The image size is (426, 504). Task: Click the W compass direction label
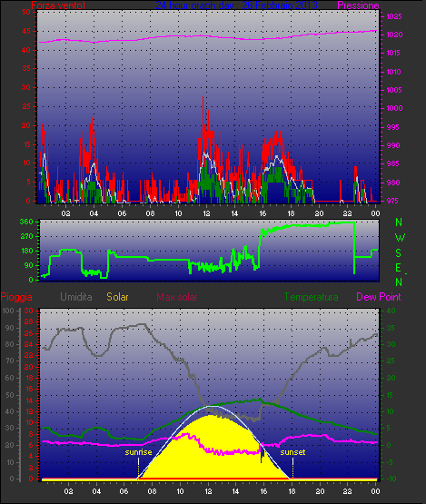(400, 238)
